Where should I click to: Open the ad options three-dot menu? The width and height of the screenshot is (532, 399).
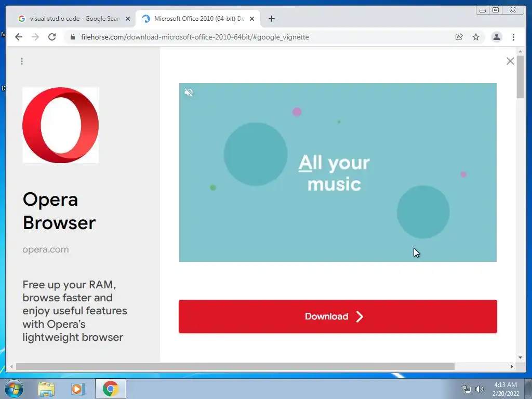(x=22, y=61)
